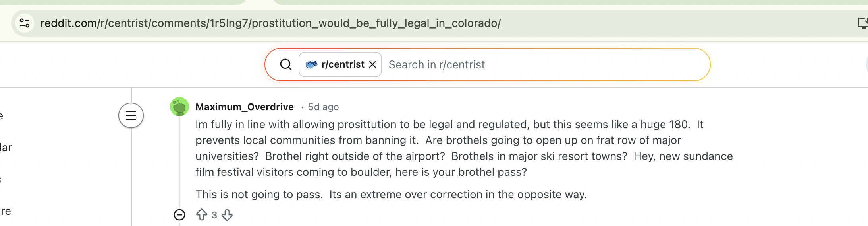This screenshot has width=868, height=226.
Task: Click the r/centrist handshake community icon
Action: (311, 64)
